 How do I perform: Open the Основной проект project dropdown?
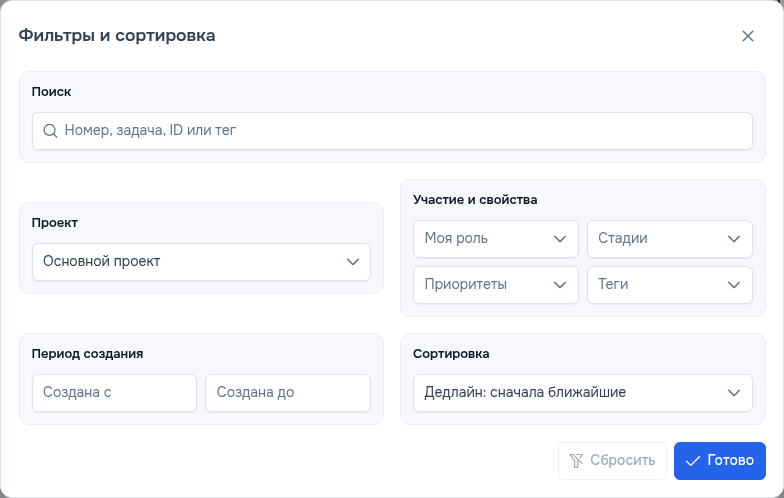point(201,262)
